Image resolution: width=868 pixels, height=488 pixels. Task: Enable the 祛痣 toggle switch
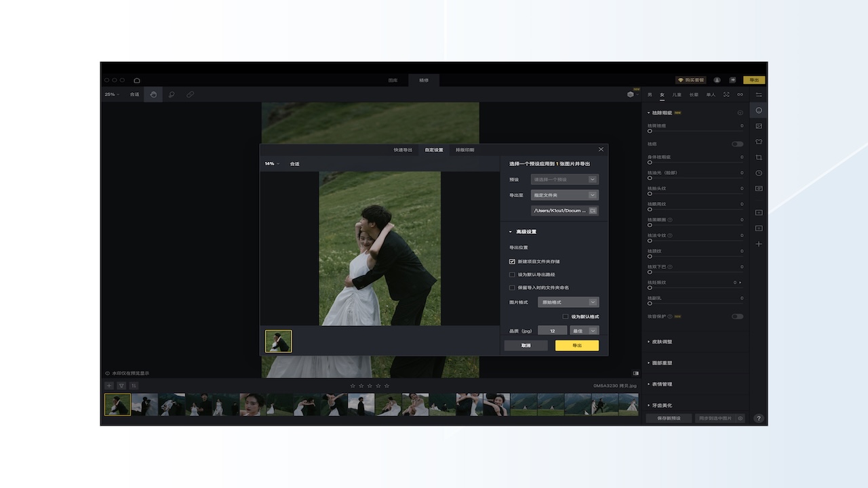(737, 144)
